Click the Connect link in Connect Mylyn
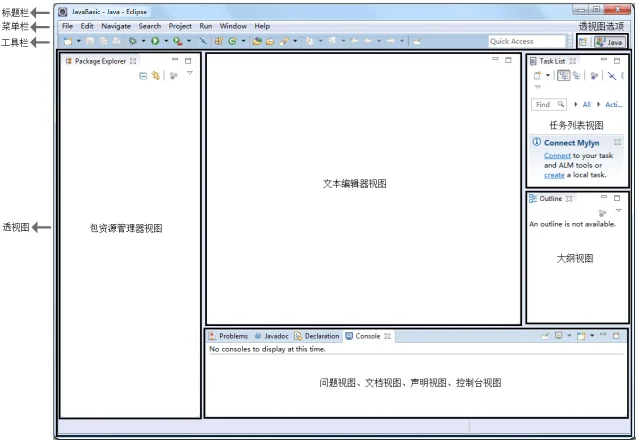This screenshot has width=638, height=441. tap(557, 155)
